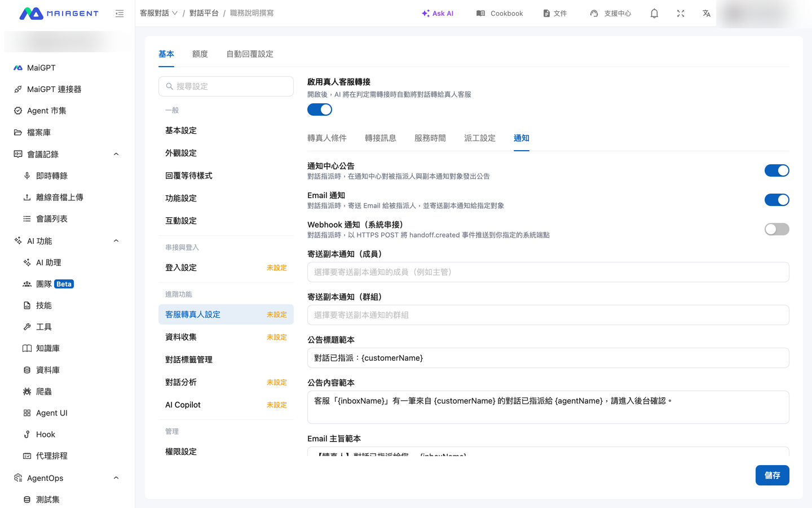Image resolution: width=812 pixels, height=508 pixels.
Task: Switch to 轉真人條件 tab
Action: click(x=327, y=138)
